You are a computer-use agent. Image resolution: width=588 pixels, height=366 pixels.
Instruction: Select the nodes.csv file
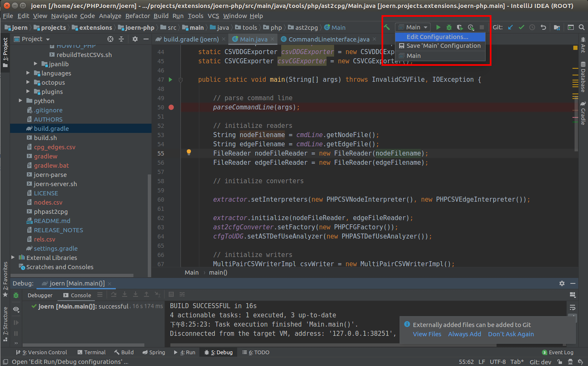coord(48,202)
